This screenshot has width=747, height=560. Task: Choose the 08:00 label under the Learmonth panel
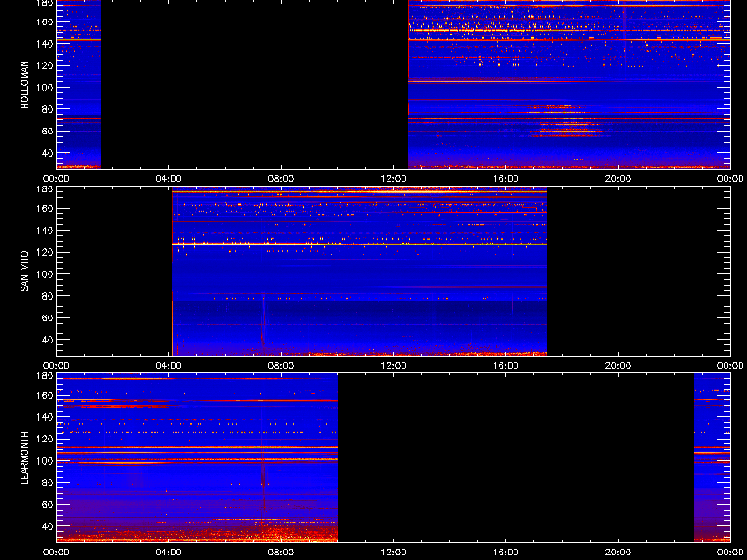click(281, 553)
